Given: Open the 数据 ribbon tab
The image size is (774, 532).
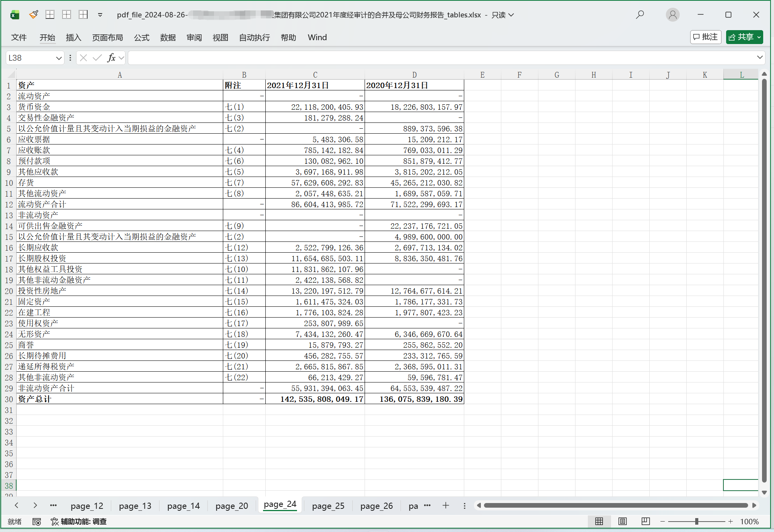Looking at the screenshot, I should [168, 37].
